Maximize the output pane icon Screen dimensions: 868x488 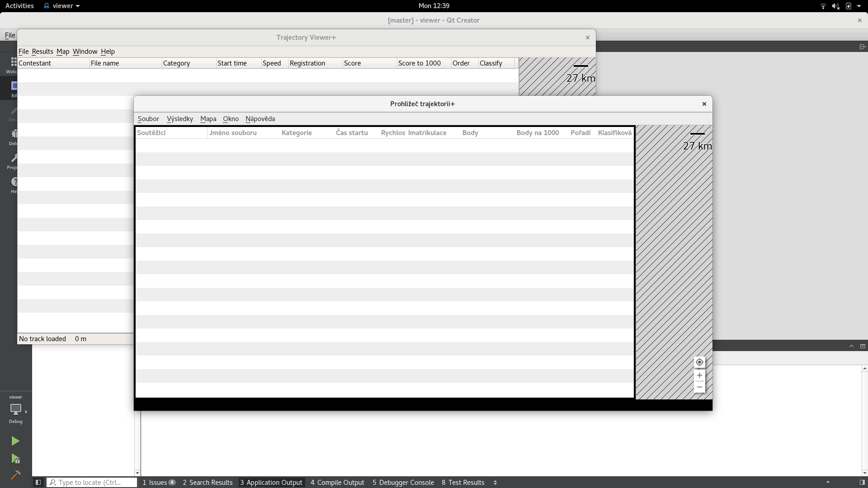(x=863, y=346)
